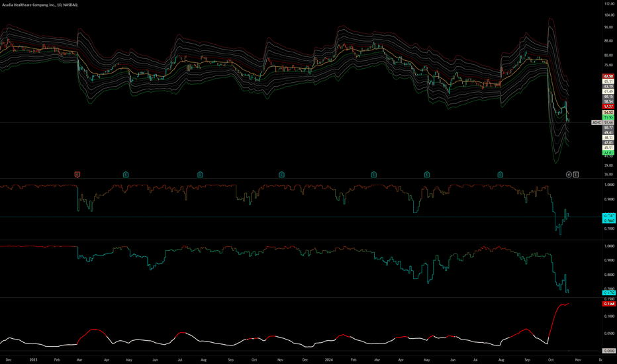Click the red 67.50 price label
617x364 pixels.
pyautogui.click(x=608, y=76)
